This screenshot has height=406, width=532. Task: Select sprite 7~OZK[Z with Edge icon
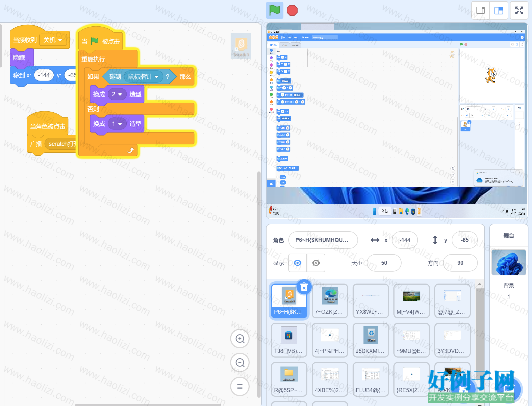[x=330, y=301]
